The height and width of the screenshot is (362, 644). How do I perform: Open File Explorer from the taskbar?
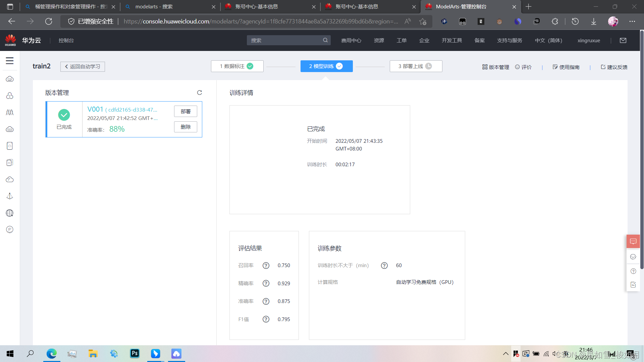(x=93, y=353)
